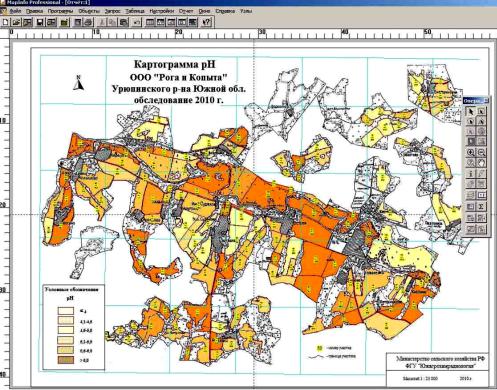Click the 'Министерство сельского хозяйства РФ' text
This screenshot has width=497, height=390.
(440, 359)
